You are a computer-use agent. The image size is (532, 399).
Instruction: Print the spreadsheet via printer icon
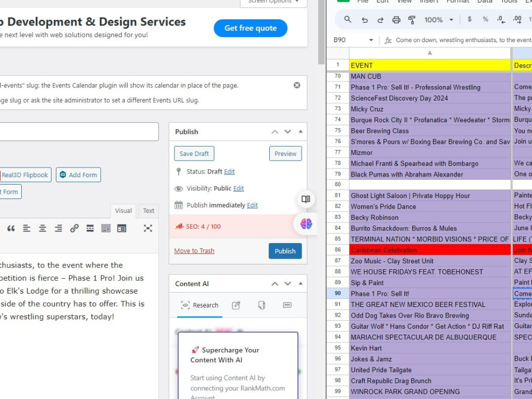coord(396,20)
